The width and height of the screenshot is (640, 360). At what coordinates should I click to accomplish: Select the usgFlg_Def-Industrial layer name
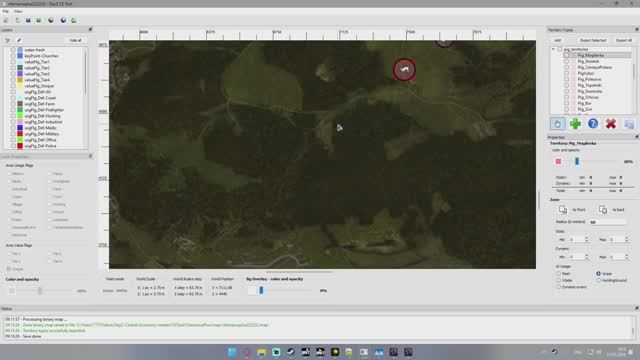pyautogui.click(x=43, y=122)
